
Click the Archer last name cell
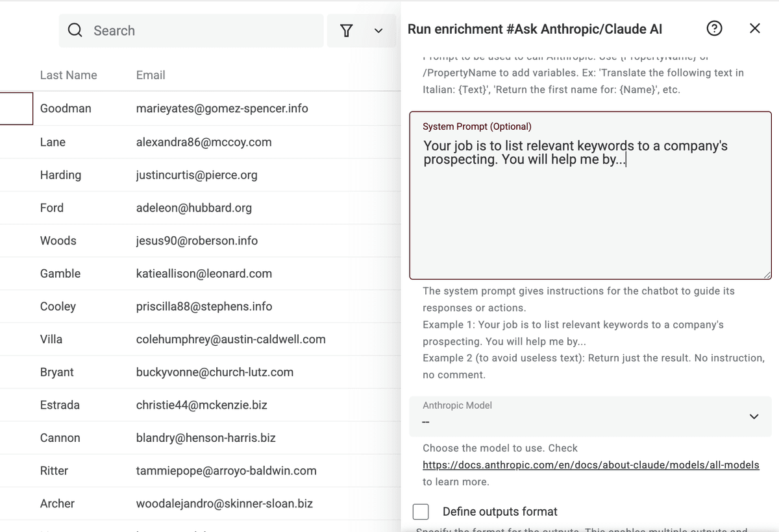coord(57,503)
